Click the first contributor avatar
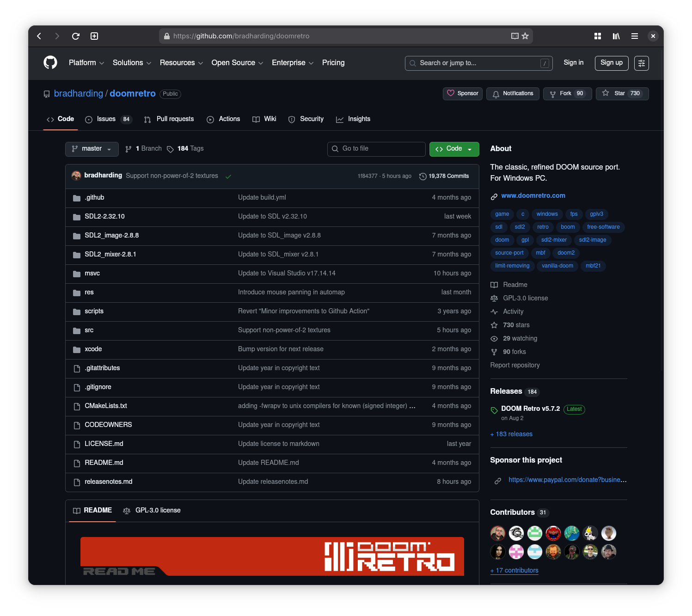 coord(498,533)
